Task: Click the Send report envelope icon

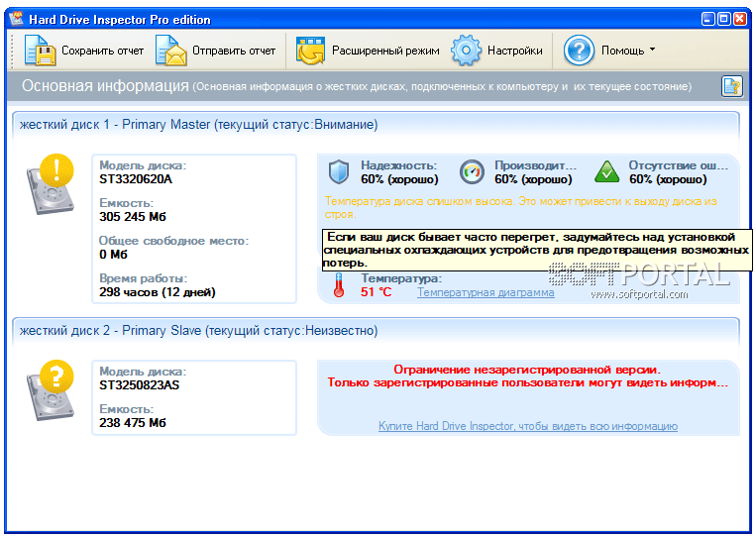Action: [x=171, y=51]
